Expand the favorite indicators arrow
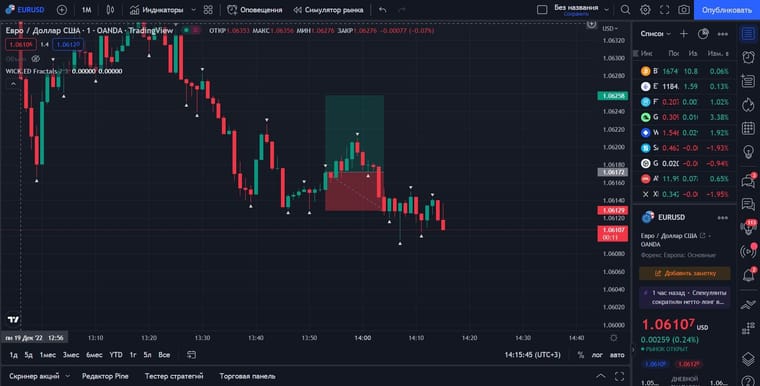 193,10
